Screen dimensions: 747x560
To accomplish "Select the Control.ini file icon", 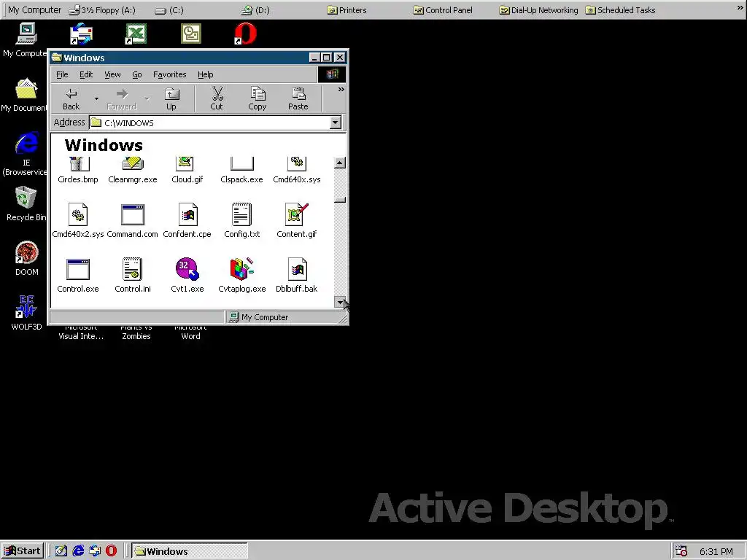I will click(x=133, y=270).
